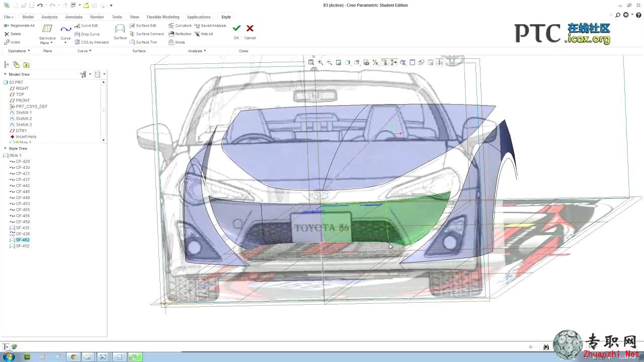This screenshot has width=644, height=362.
Task: Expand the Curve group dropdown
Action: pyautogui.click(x=84, y=51)
